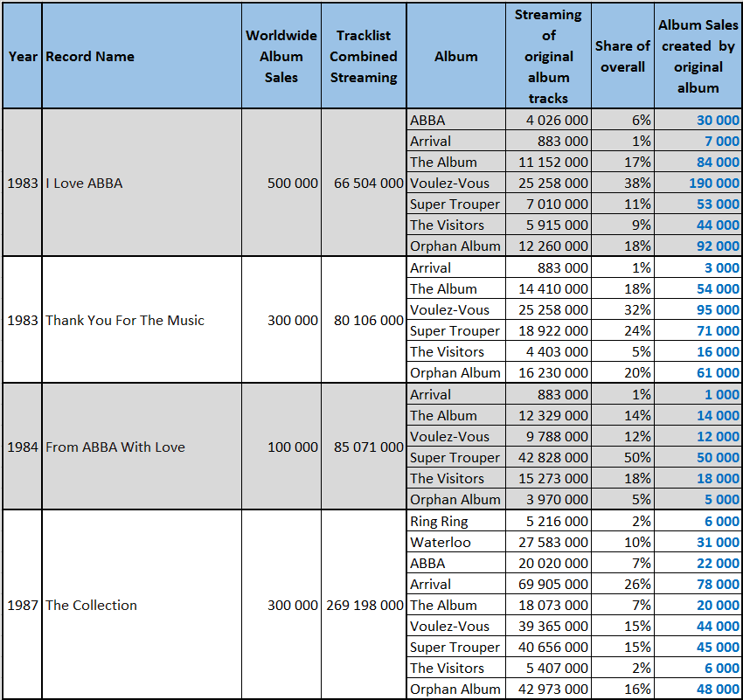Select the "1987" year cell
743x700 pixels.
pyautogui.click(x=22, y=605)
